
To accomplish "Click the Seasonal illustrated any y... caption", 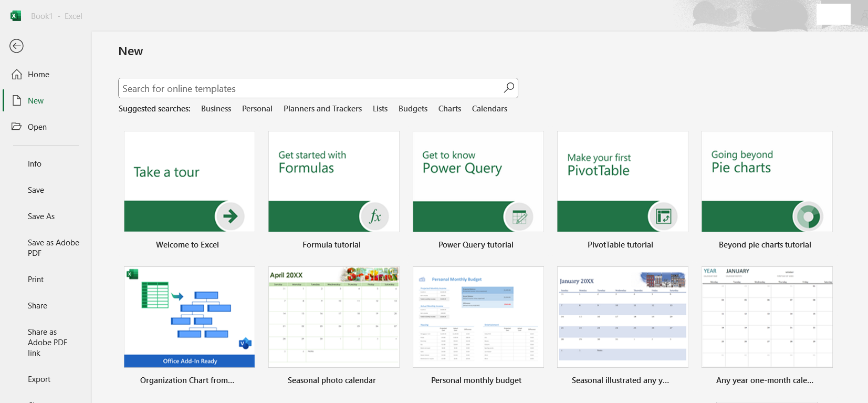I will (620, 380).
